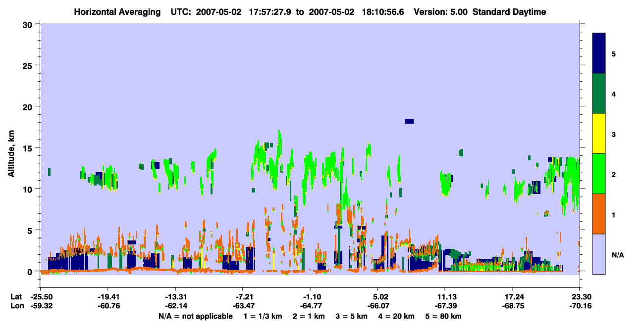The width and height of the screenshot is (644, 330).
Task: Click the latitude value -13.31
Action: click(175, 297)
